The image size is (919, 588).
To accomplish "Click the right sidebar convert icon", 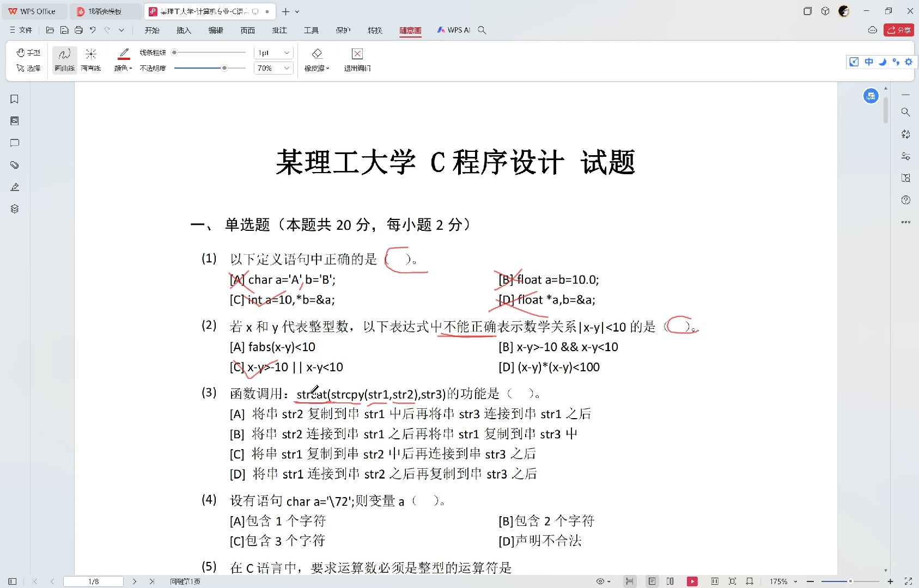I will coord(905,134).
